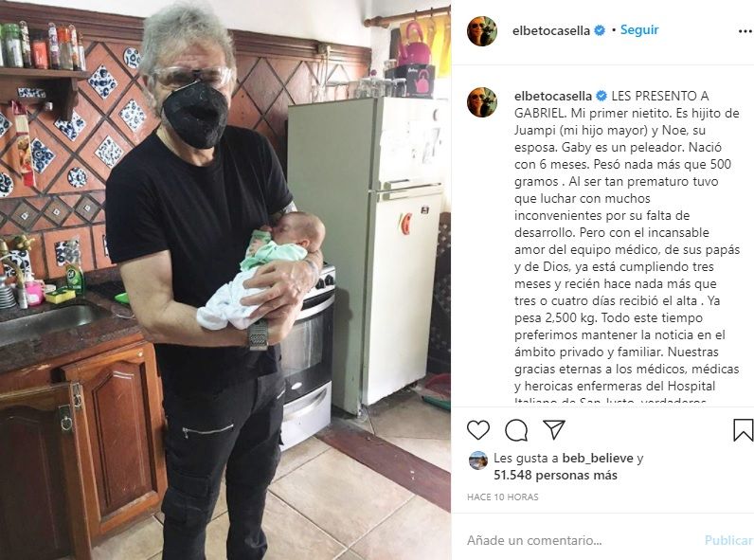Viewport: 754px width, 560px height.
Task: Open the three-dots options menu
Action: [745, 31]
